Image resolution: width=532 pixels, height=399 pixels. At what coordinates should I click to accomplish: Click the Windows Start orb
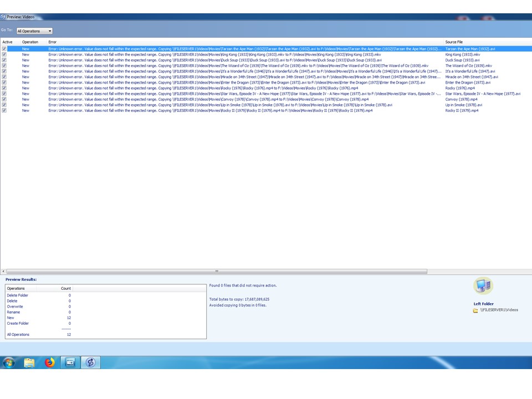click(x=9, y=362)
